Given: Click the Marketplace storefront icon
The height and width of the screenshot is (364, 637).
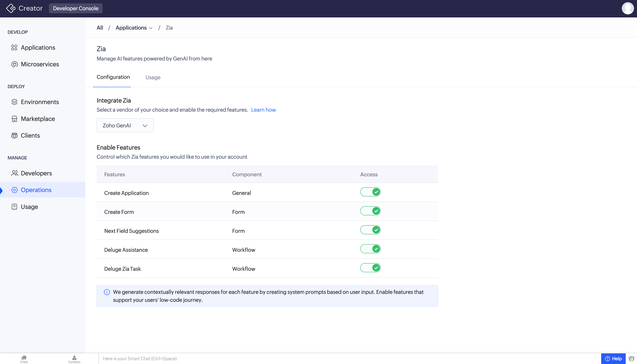Looking at the screenshot, I should pyautogui.click(x=14, y=119).
